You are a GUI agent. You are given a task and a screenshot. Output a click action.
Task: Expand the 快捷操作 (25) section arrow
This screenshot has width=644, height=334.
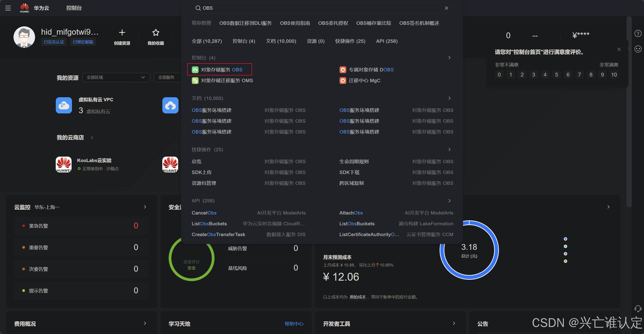point(449,150)
